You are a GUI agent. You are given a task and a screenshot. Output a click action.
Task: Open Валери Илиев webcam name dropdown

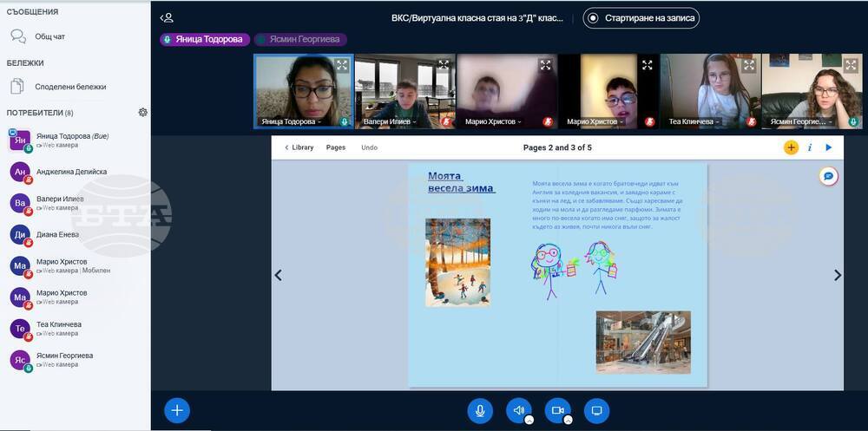389,122
